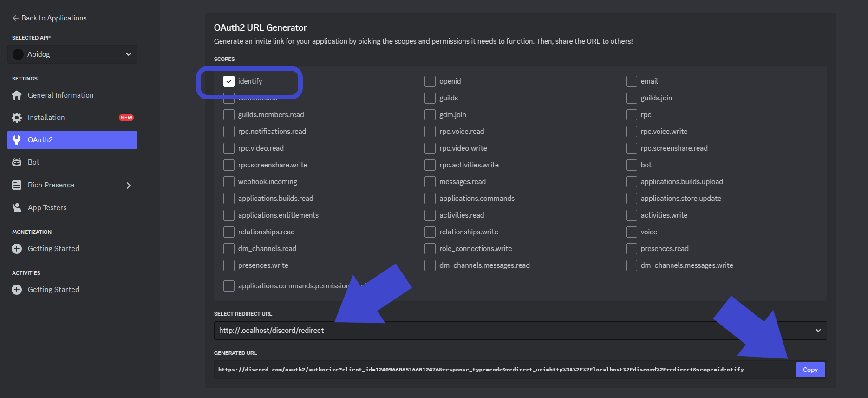The image size is (868, 398).
Task: Check applications.builds.upload scope
Action: (x=632, y=182)
